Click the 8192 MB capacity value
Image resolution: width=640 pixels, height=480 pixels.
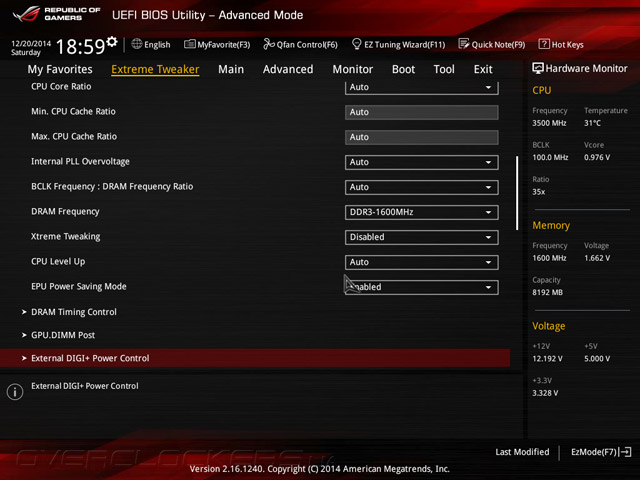pos(547,293)
